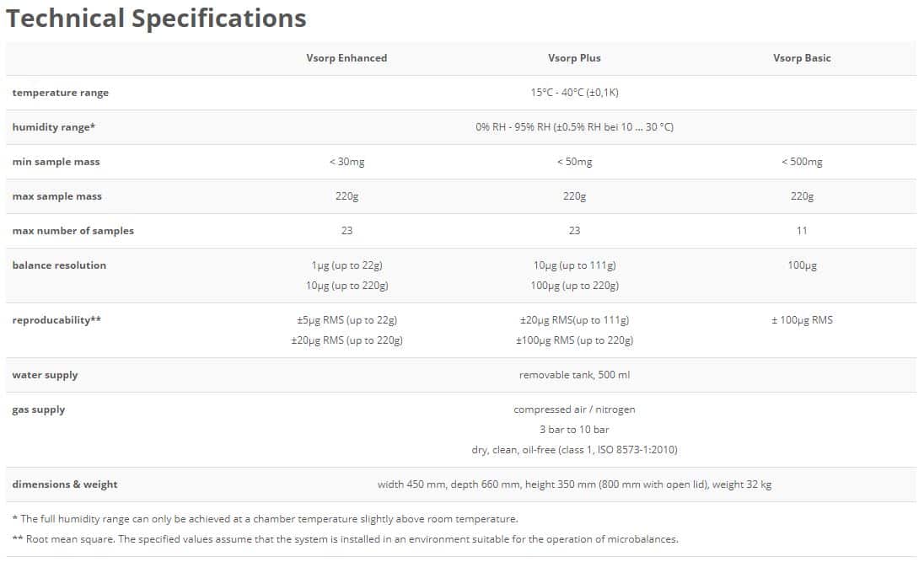The width and height of the screenshot is (924, 562).
Task: Click the water supply row label
Action: 45,375
